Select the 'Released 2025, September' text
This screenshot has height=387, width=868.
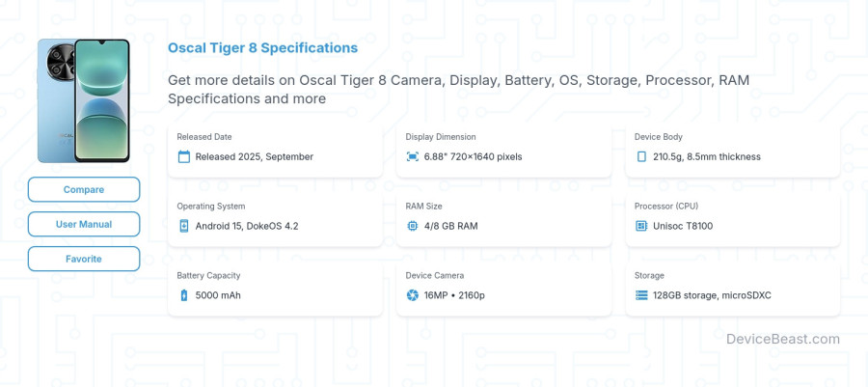pyautogui.click(x=254, y=156)
